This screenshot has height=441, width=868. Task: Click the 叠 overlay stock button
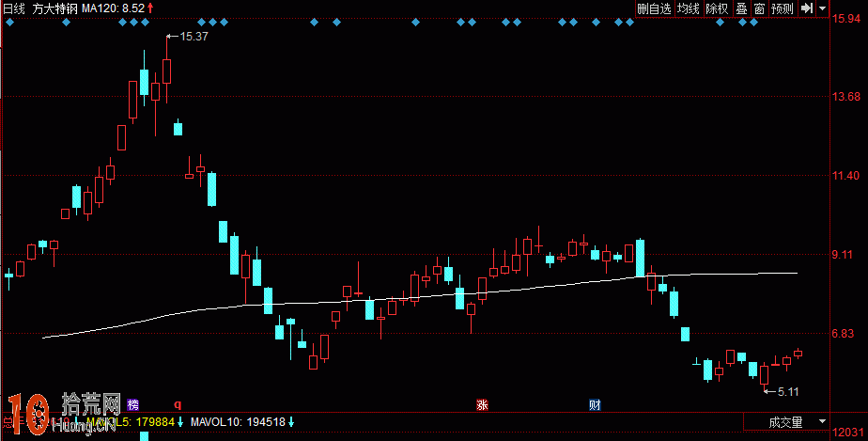click(x=742, y=8)
